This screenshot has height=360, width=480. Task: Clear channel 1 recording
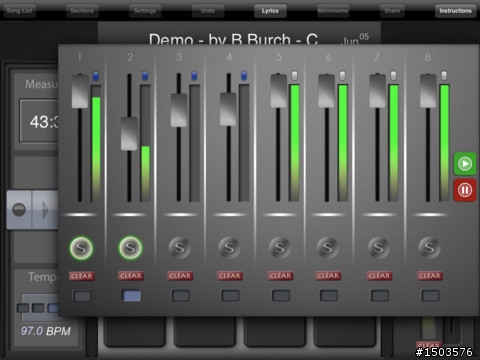(82, 276)
